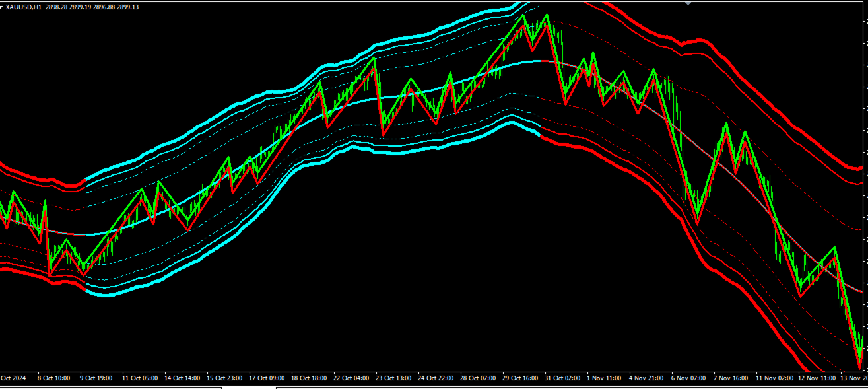This screenshot has width=868, height=389.
Task: Click the 18 Oct 18:00 time label
Action: coord(310,378)
